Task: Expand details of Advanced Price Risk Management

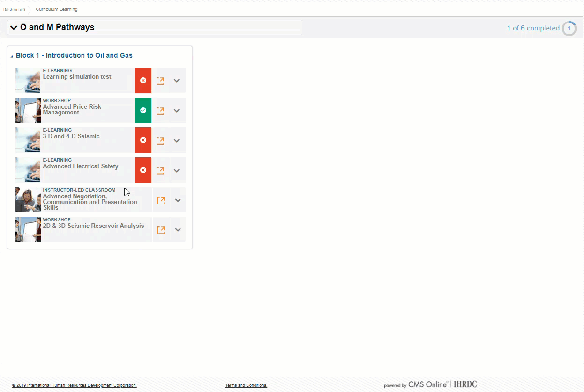Action: [x=177, y=111]
